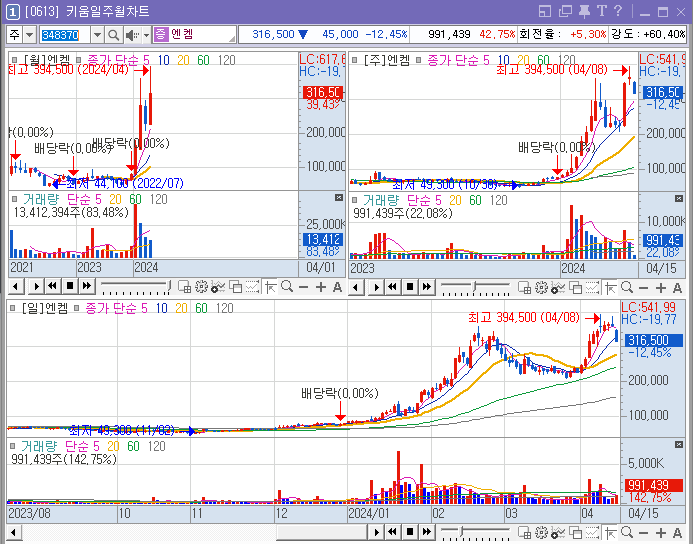
Task: Open monthly chart settings gear icon
Action: pyautogui.click(x=201, y=287)
